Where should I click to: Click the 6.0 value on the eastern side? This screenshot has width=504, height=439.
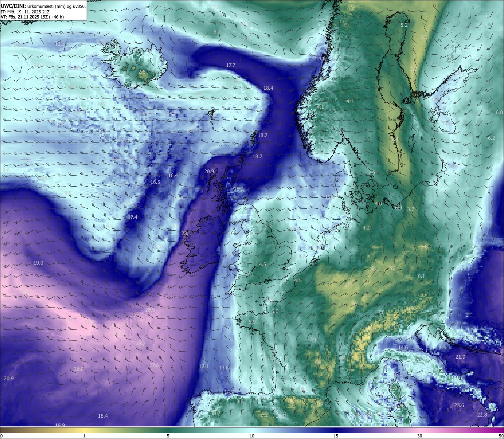(500, 112)
